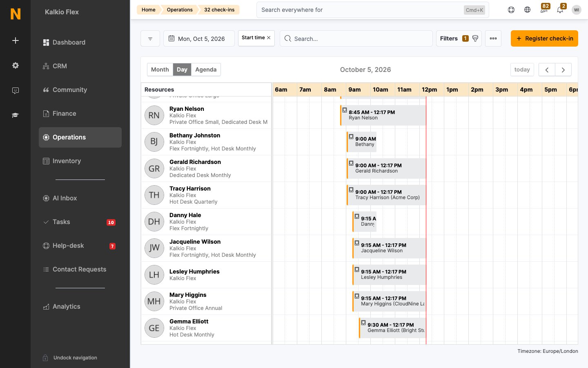Click Home breadcrumb

[148, 10]
